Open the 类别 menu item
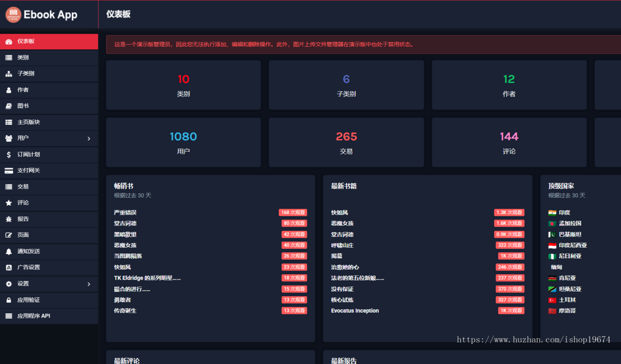 (49, 57)
